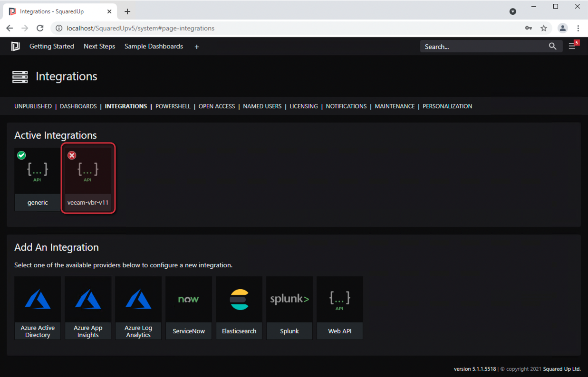The width and height of the screenshot is (588, 377).
Task: Click the SquaredUp logo in navigation bar
Action: click(x=15, y=46)
